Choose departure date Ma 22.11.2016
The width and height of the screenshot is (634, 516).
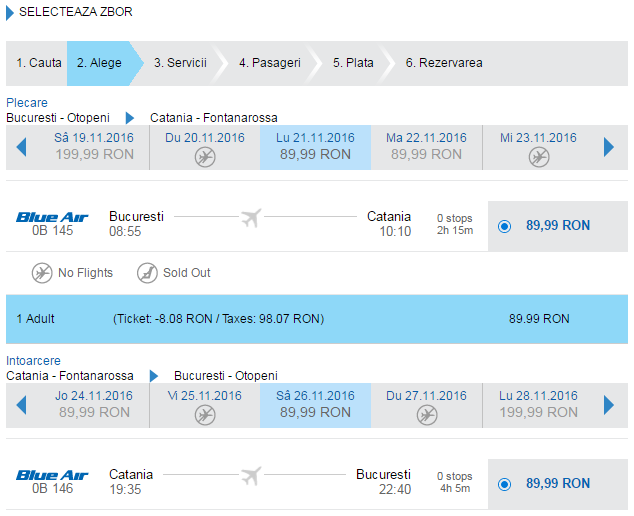click(427, 147)
